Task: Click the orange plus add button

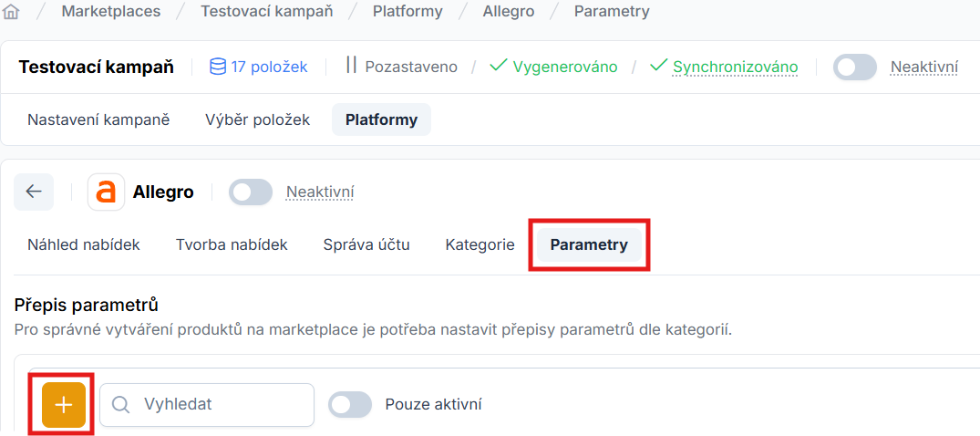Action: (x=64, y=405)
